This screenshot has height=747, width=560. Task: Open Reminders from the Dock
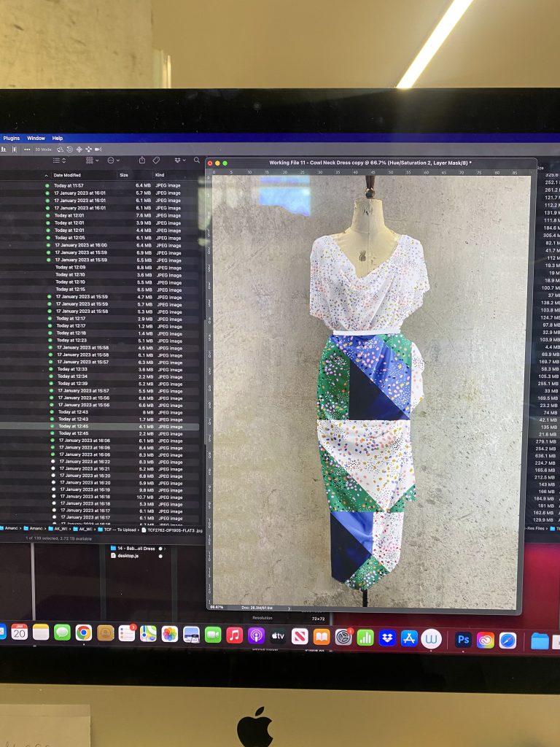(127, 633)
